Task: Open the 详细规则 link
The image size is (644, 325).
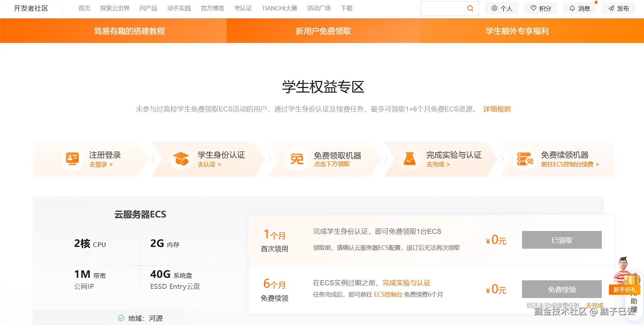Action: click(497, 109)
